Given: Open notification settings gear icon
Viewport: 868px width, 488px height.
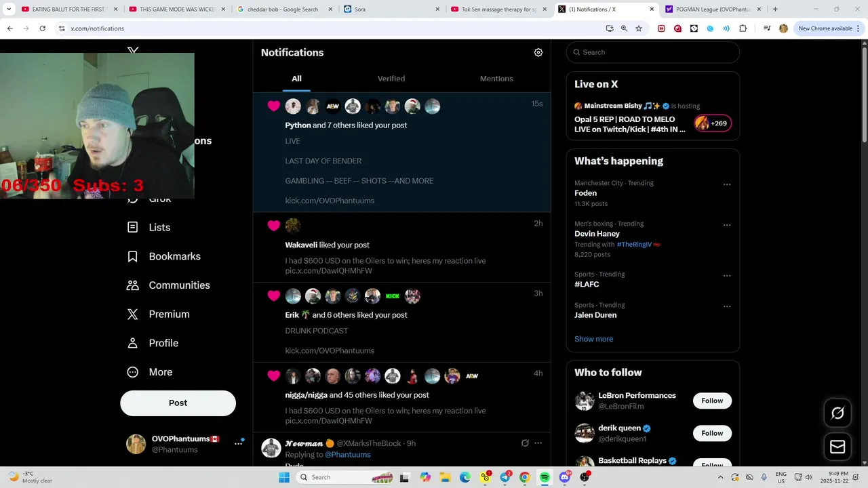Looking at the screenshot, I should [x=538, y=52].
